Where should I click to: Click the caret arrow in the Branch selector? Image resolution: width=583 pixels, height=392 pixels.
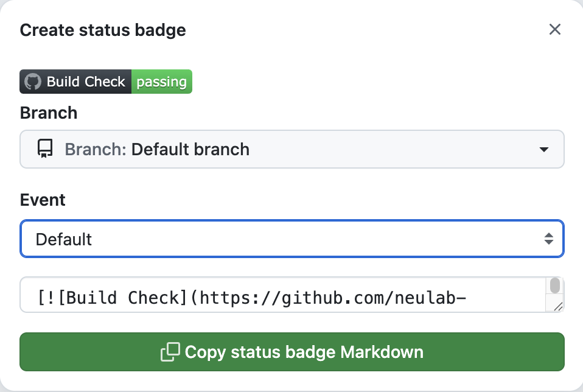pyautogui.click(x=544, y=149)
